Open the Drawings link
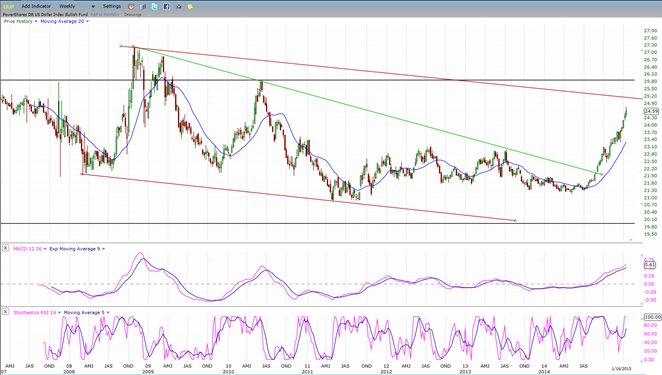Image resolution: width=662 pixels, height=375 pixels. pos(133,14)
